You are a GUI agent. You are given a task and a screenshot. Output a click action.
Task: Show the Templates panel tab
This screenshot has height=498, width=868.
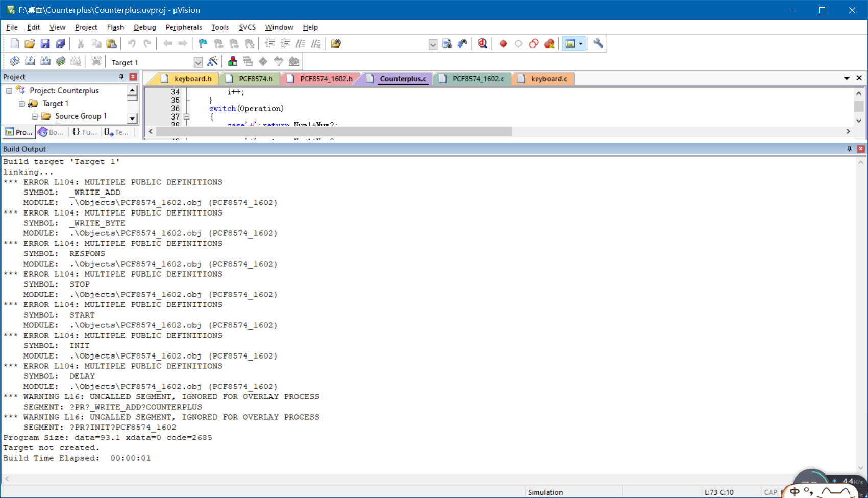click(116, 132)
